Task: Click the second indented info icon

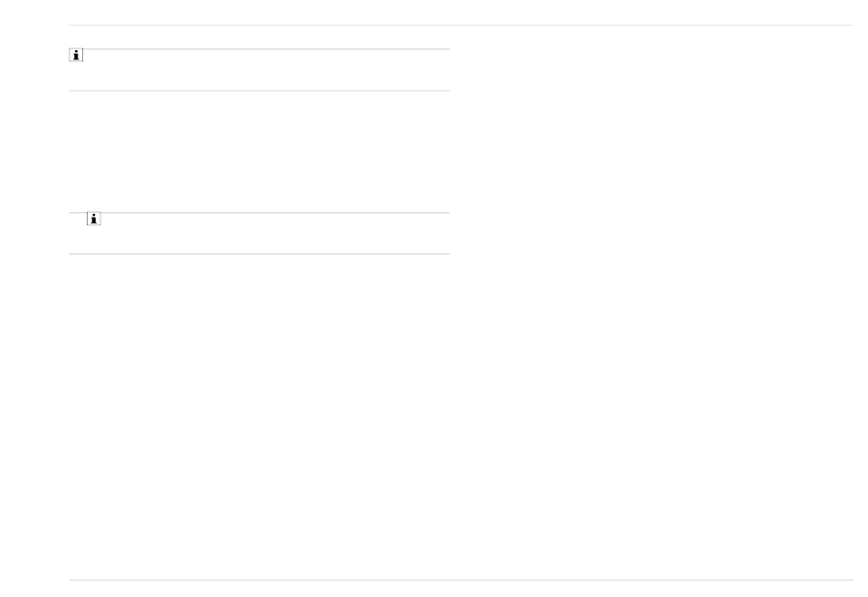Action: (93, 219)
